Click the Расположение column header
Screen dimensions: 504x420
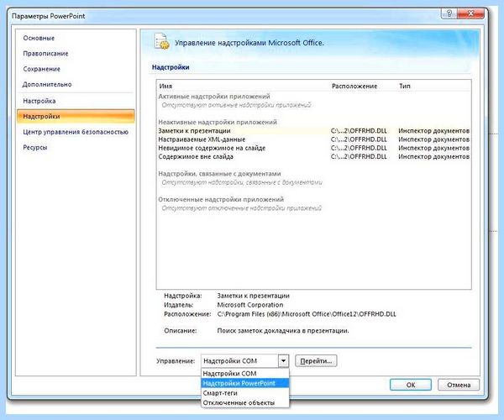click(354, 87)
